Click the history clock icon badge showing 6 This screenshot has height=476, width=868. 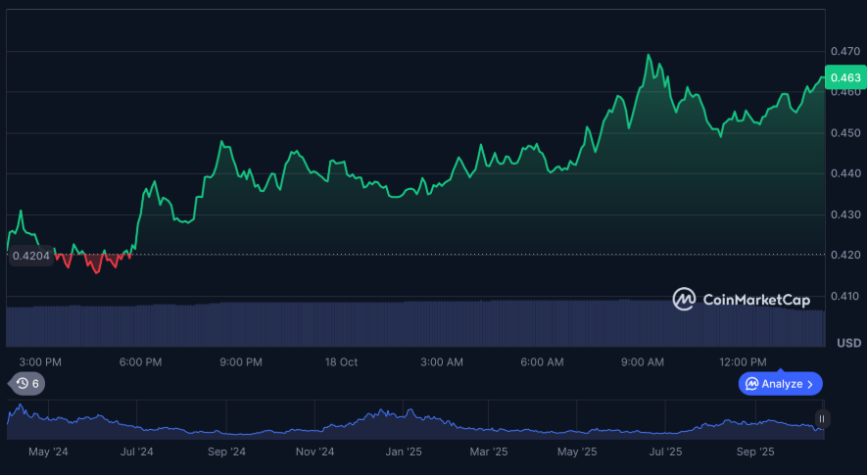click(26, 384)
